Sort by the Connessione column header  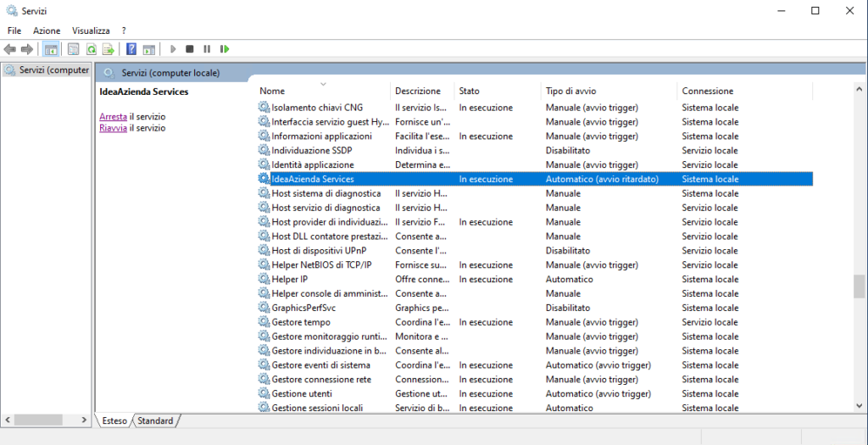point(744,91)
